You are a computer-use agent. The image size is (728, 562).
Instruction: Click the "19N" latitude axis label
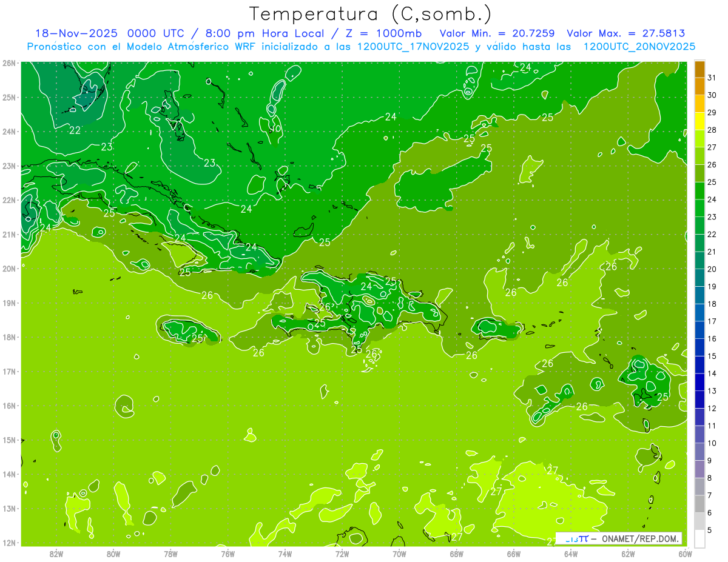pos(8,303)
